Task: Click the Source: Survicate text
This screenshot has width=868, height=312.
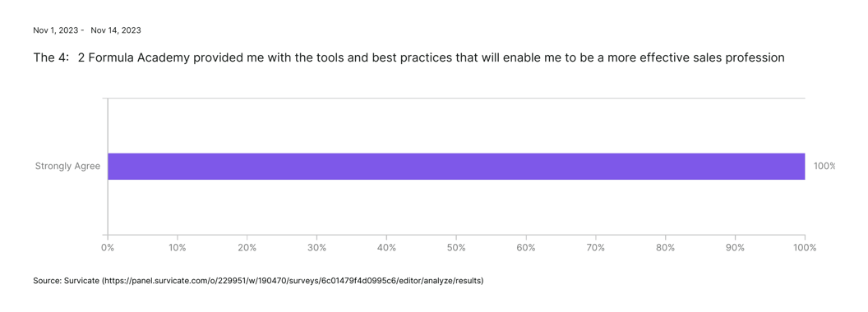Action: pyautogui.click(x=67, y=281)
